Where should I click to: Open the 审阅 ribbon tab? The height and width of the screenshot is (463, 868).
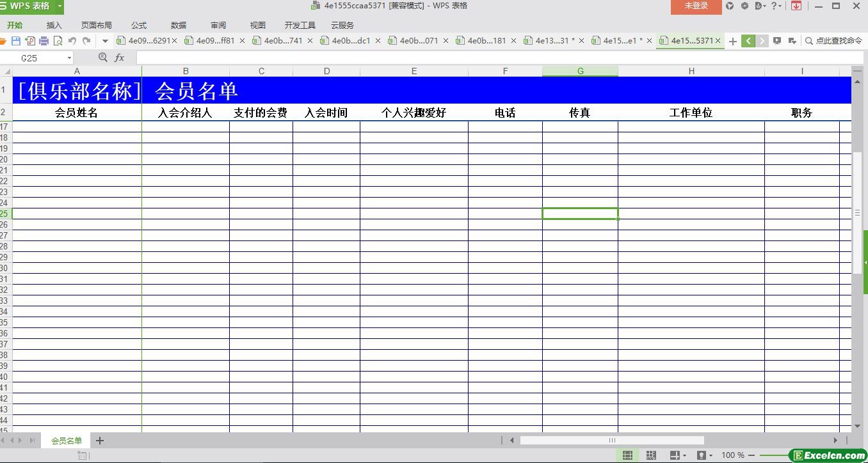point(218,26)
